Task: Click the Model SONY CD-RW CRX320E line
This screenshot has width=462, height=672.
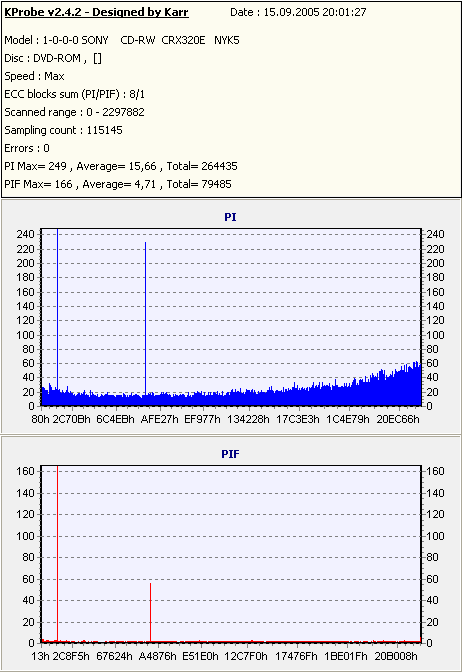Action: pos(122,40)
